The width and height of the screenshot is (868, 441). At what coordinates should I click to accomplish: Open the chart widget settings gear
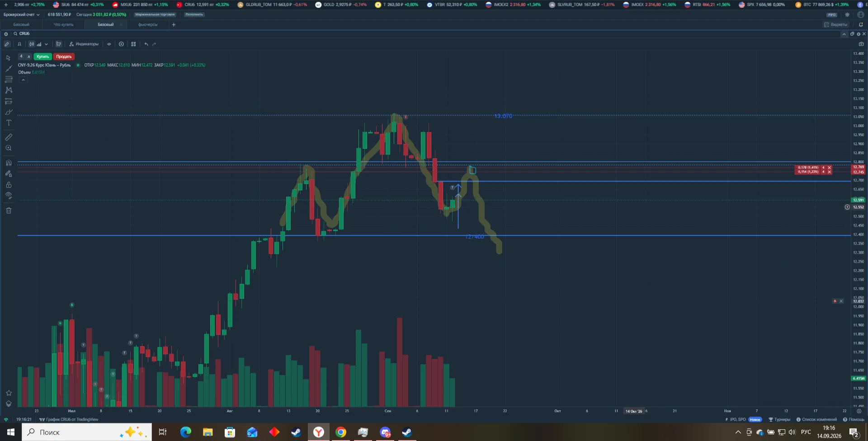[859, 34]
